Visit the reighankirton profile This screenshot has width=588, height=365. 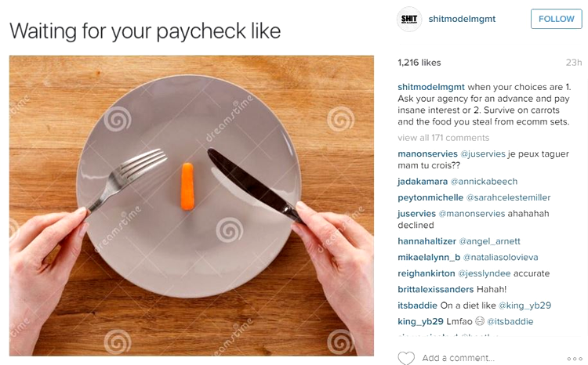pos(426,273)
